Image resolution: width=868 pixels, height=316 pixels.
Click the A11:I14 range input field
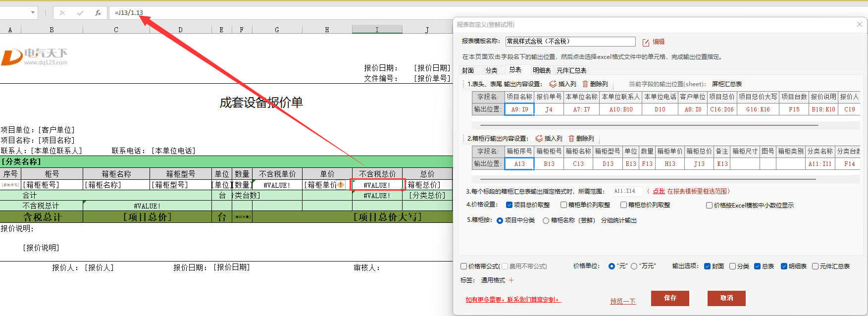(627, 191)
